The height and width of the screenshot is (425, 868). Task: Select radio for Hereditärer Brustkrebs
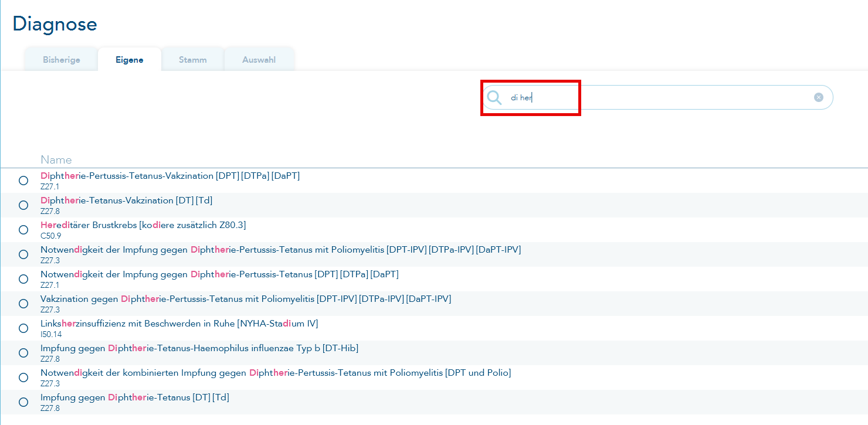pos(23,230)
